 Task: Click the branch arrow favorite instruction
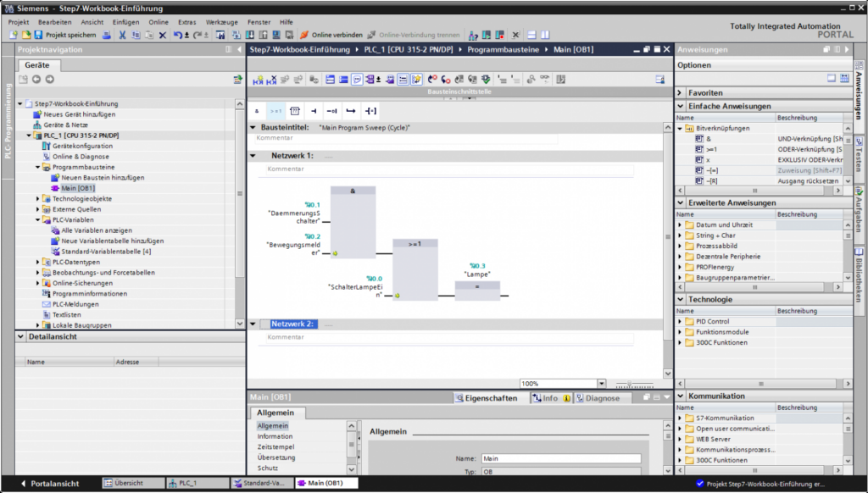click(351, 111)
